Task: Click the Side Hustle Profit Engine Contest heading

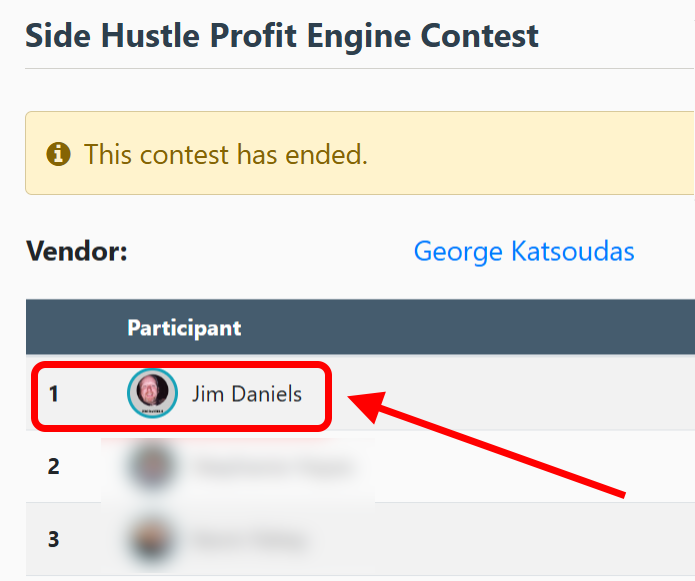Action: (x=282, y=36)
